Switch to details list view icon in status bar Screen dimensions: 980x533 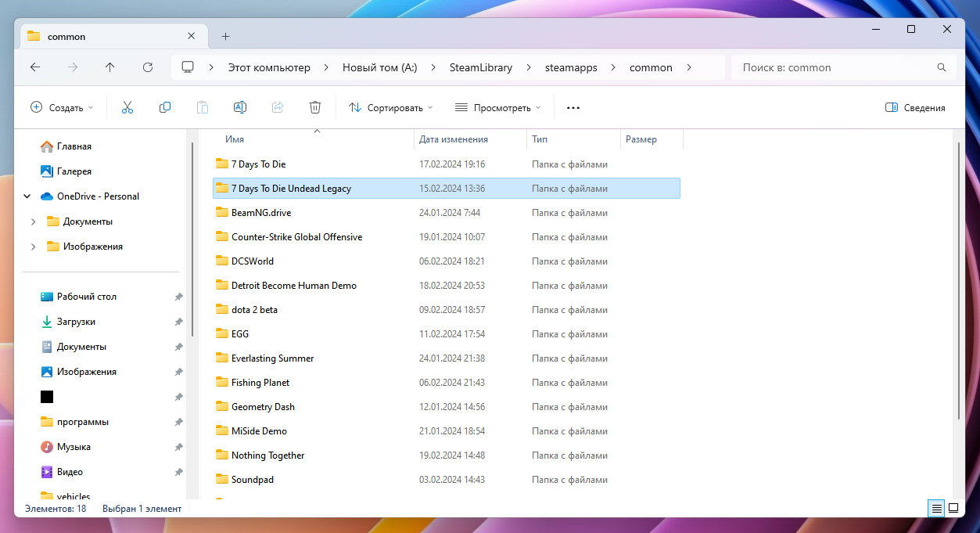click(x=936, y=508)
